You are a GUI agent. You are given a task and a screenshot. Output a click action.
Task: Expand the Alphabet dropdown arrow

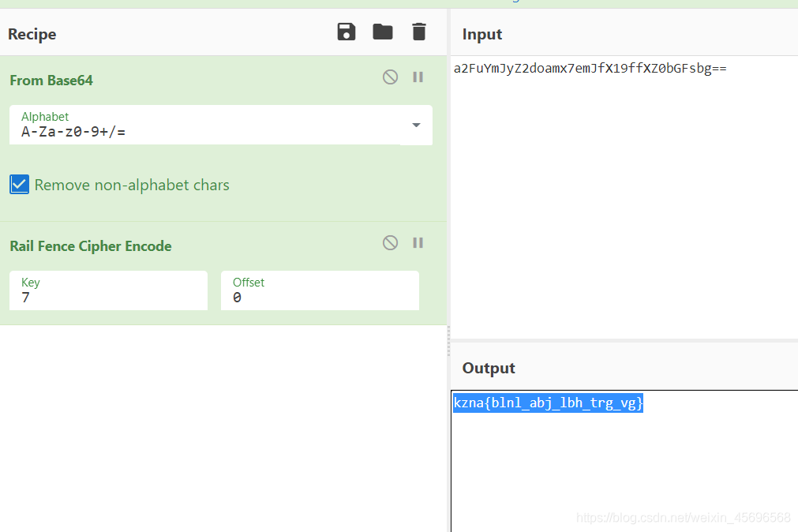tap(416, 126)
